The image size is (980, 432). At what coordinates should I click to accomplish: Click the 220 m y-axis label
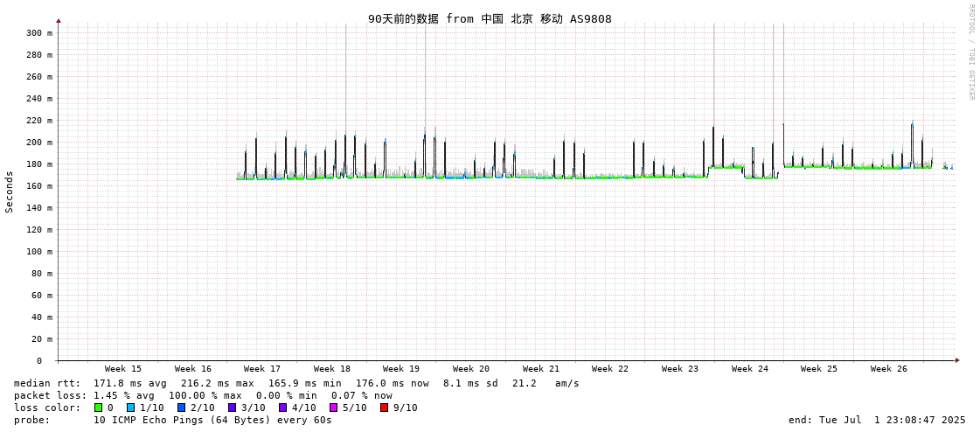tap(39, 120)
